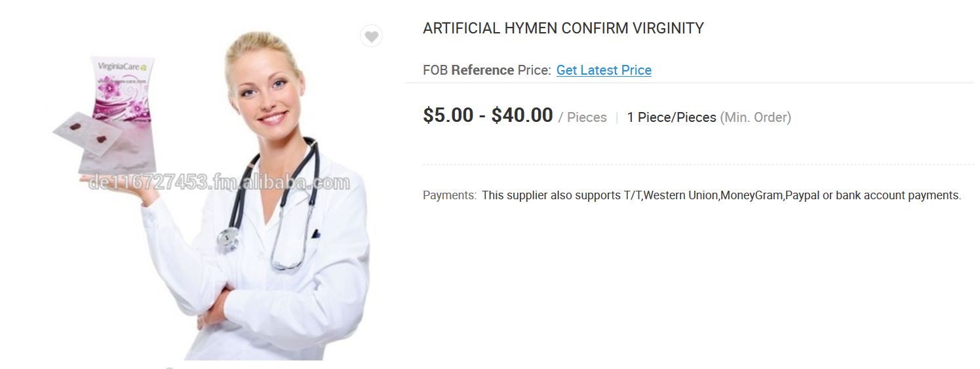Select the ARTIFICIAL HYMEN CONFIRM VIRGINITY title

(563, 29)
